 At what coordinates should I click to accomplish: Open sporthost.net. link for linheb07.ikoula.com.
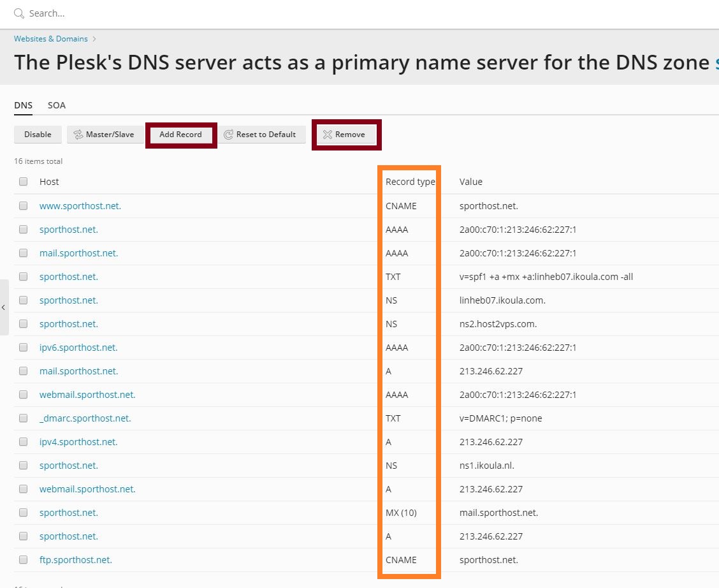coord(69,300)
